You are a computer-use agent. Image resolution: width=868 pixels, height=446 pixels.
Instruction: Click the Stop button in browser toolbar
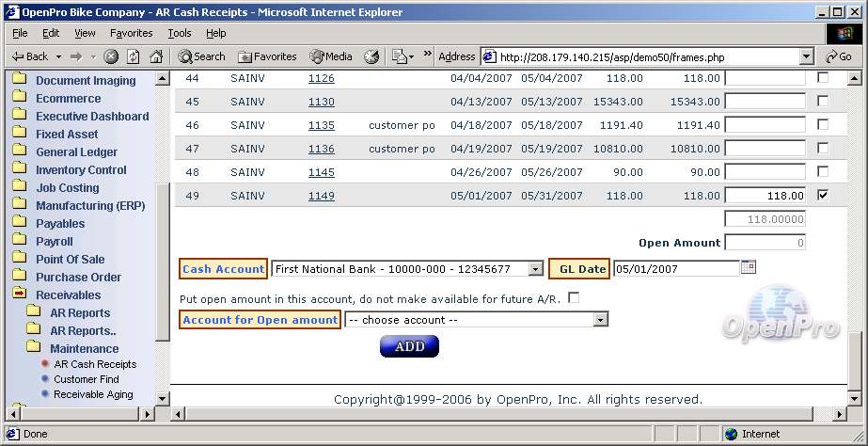point(112,56)
